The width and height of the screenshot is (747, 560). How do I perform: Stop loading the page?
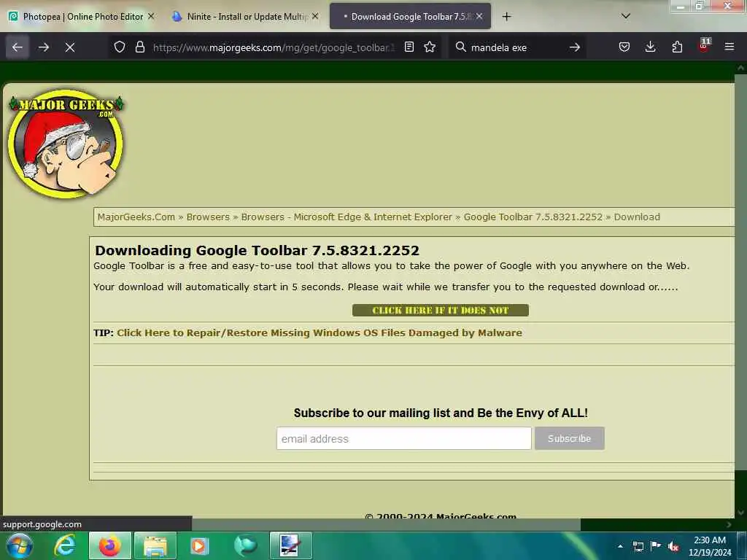click(70, 47)
